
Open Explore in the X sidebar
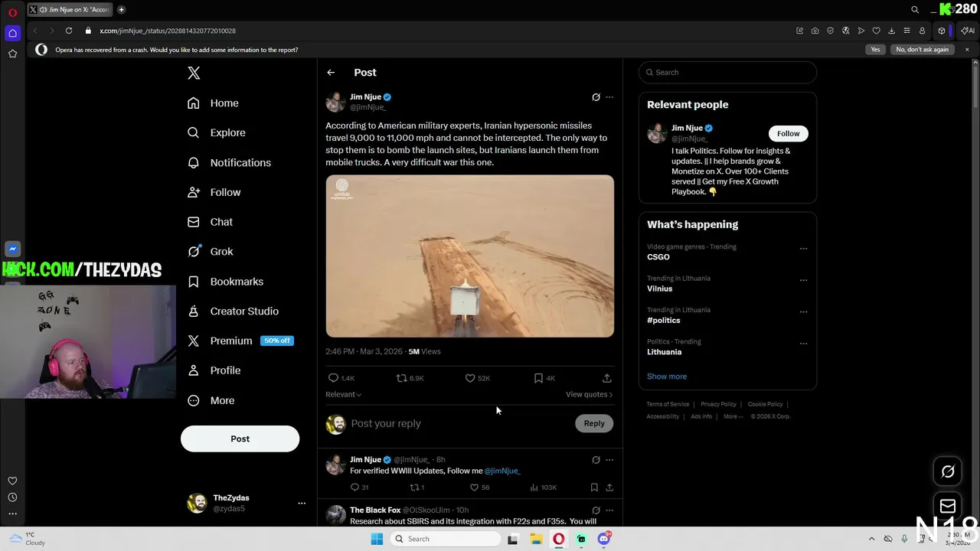pos(217,132)
